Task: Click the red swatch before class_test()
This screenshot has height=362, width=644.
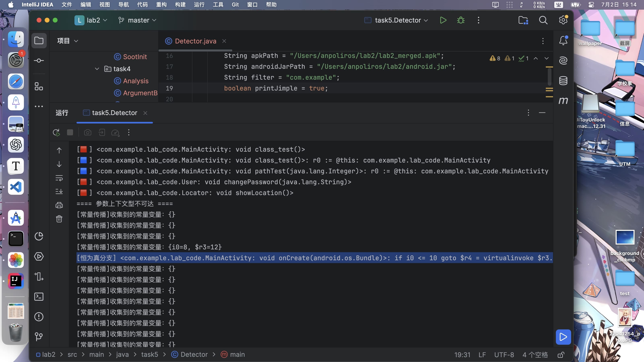Action: (x=84, y=149)
